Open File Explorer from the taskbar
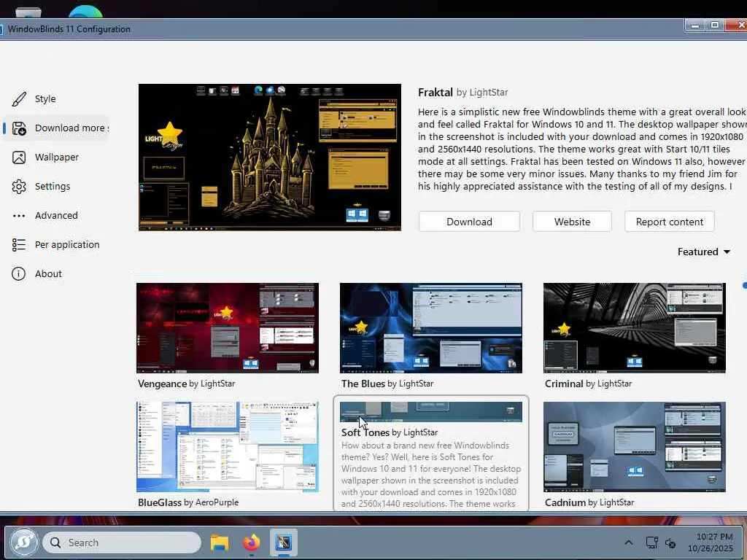This screenshot has height=560, width=747. coord(220,542)
